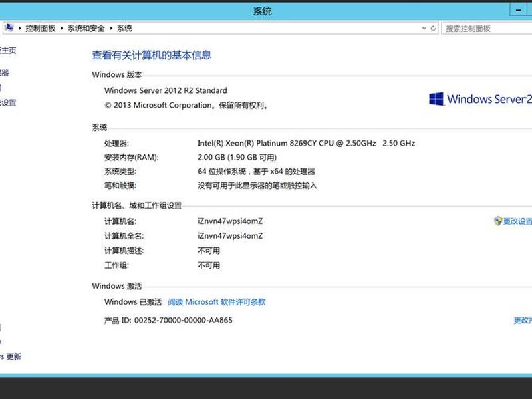Open the 控制面板 breadcrumb
The image size is (532, 399).
(41, 28)
